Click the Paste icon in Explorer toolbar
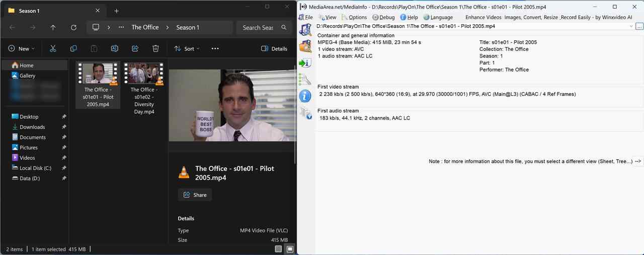This screenshot has height=255, width=644. click(94, 48)
